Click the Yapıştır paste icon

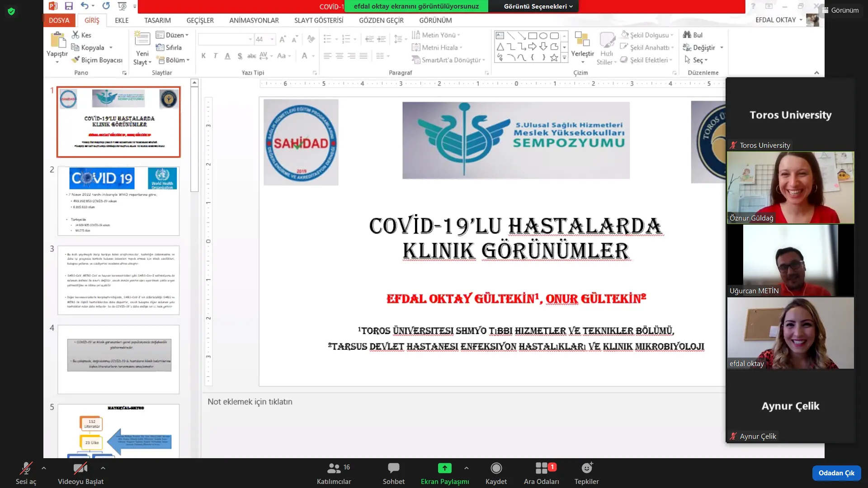pos(57,40)
